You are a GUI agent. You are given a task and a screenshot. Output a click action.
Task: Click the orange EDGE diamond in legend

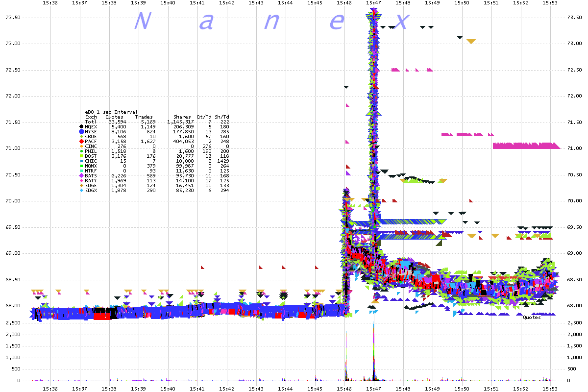point(81,185)
